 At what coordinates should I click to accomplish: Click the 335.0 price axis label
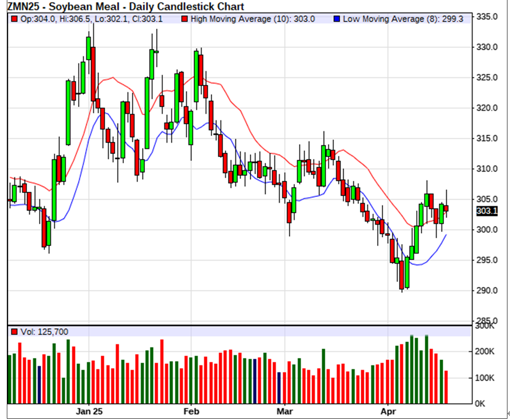click(487, 17)
